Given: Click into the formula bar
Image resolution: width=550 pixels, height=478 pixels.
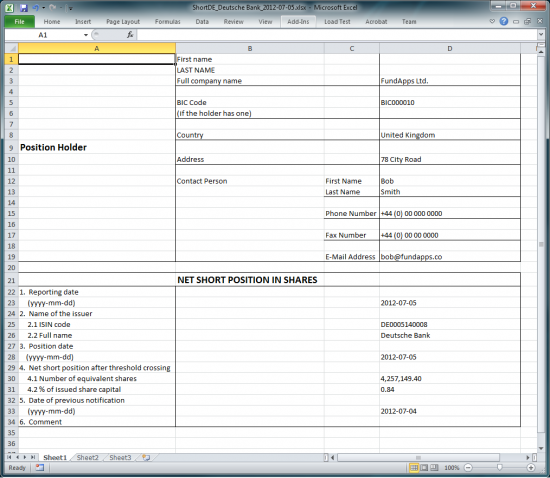Looking at the screenshot, I should coord(337,35).
